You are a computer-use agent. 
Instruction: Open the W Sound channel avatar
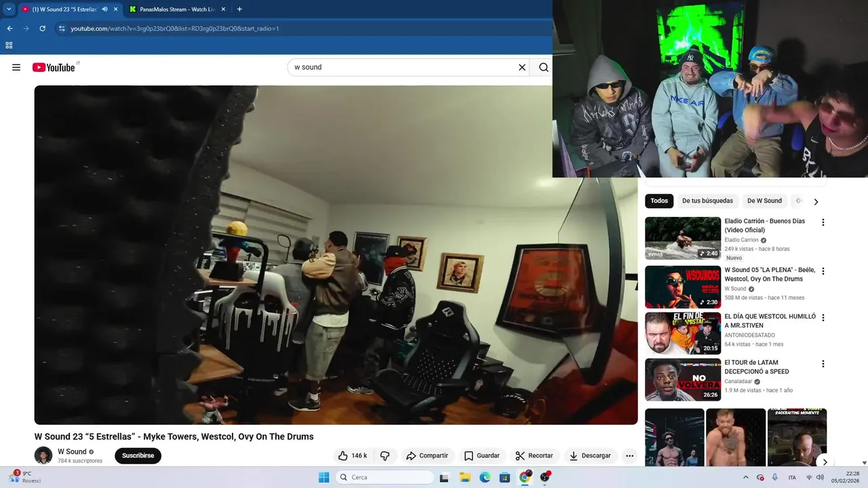(x=43, y=455)
